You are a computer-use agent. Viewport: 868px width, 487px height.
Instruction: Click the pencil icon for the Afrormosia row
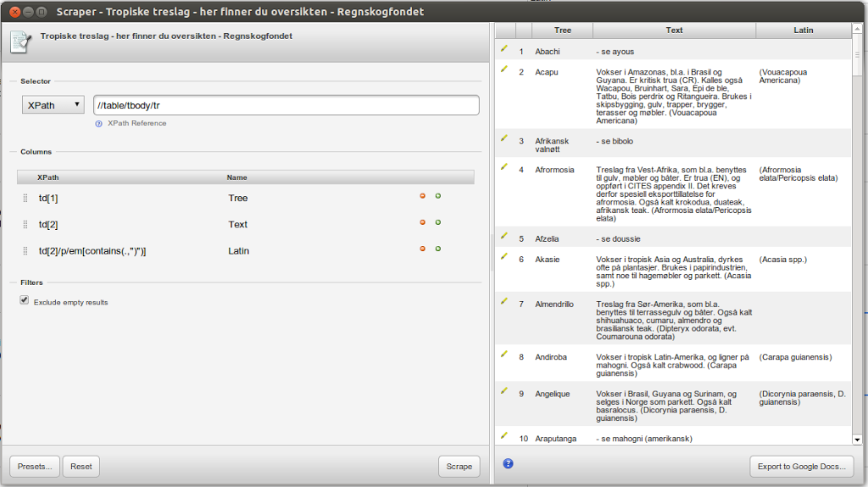tap(504, 167)
